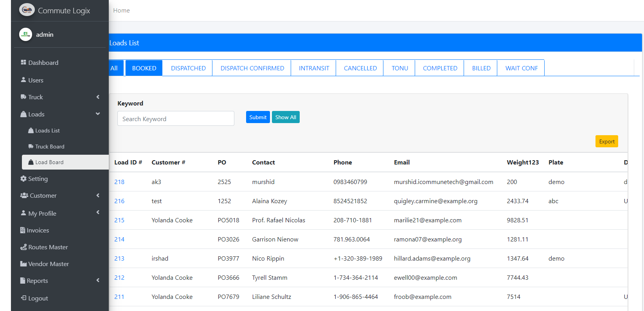Click the yellow Export button
This screenshot has height=311, width=644.
pos(606,141)
